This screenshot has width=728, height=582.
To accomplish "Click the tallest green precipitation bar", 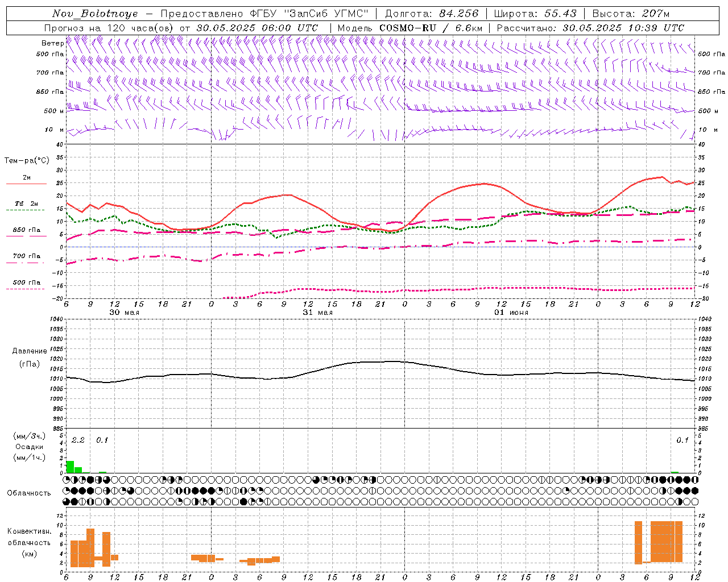I will point(71,467).
